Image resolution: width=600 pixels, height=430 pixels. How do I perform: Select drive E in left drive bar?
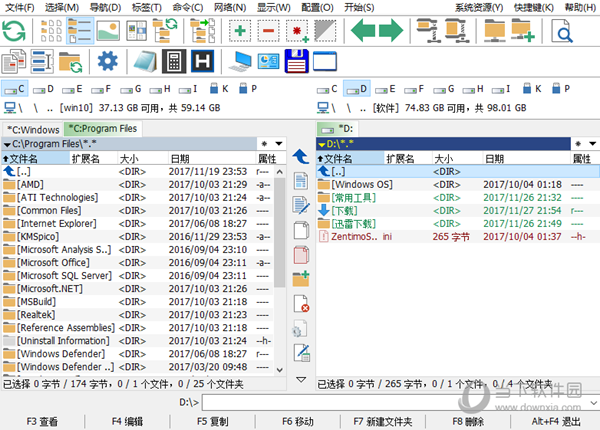pos(72,89)
